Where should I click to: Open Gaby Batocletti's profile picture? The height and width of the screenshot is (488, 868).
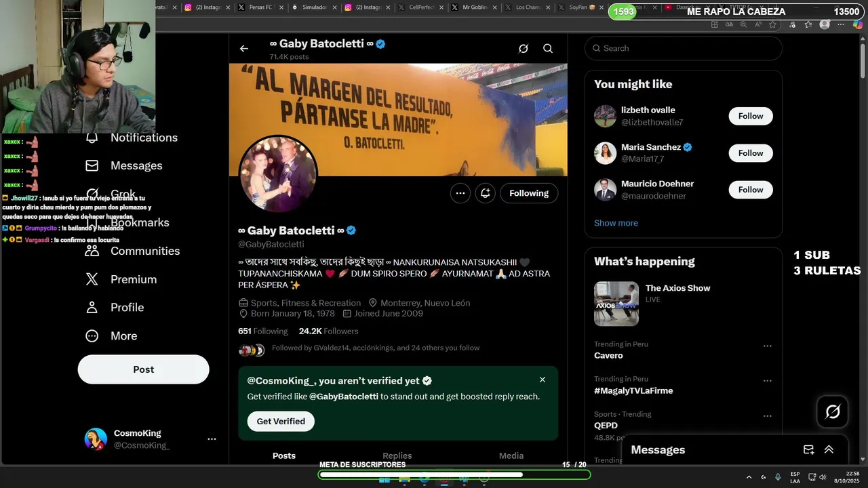(x=278, y=174)
